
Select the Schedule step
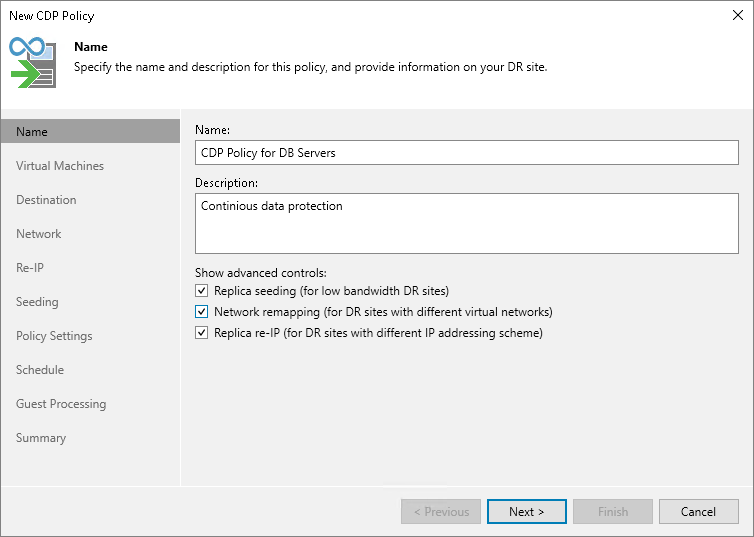[40, 370]
